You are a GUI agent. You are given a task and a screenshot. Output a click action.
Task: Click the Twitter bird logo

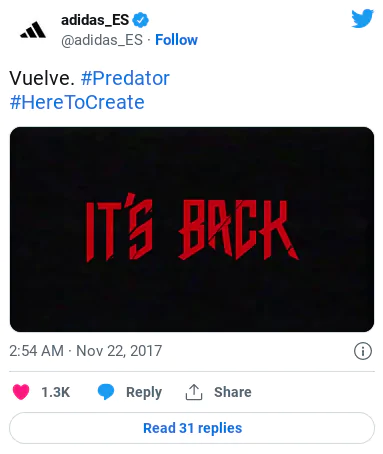[x=362, y=18]
